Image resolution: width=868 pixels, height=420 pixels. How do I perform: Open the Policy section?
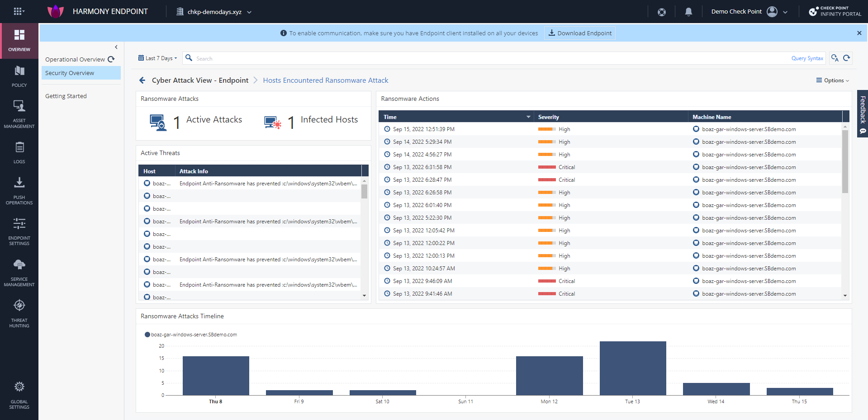point(19,76)
